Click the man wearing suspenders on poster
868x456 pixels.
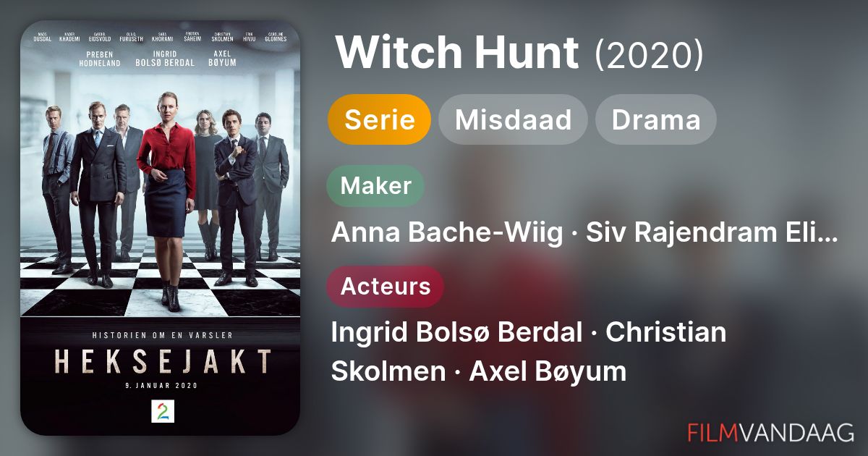[x=56, y=188]
